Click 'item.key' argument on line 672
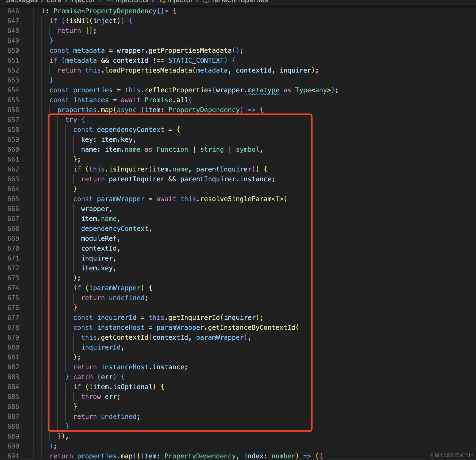Screen dimensions: 476x460 click(x=97, y=268)
